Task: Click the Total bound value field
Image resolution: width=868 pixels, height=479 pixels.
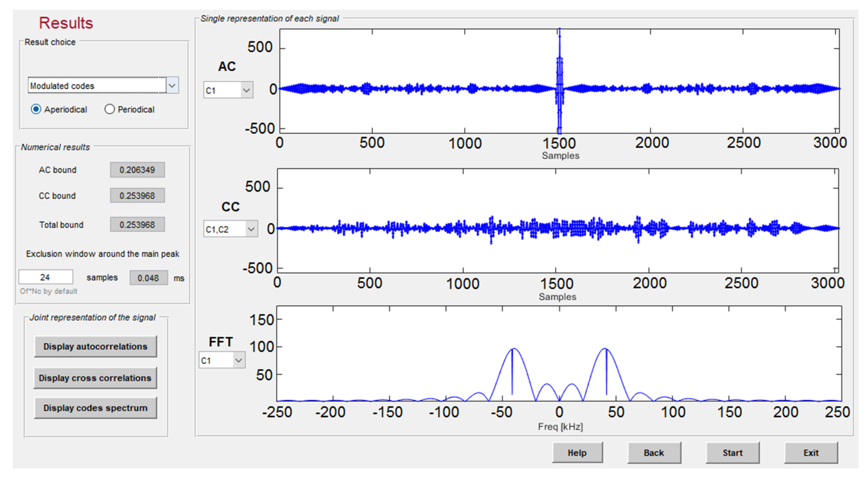Action: coord(137,225)
